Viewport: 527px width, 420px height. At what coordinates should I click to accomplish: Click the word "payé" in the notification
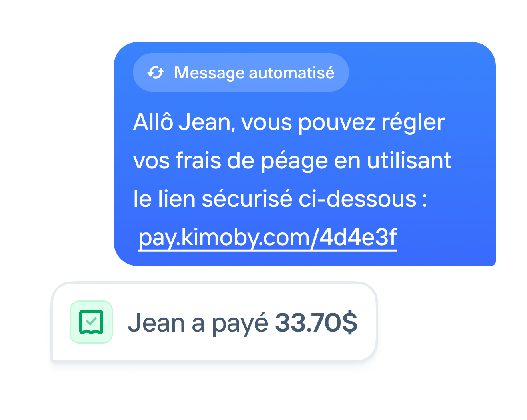[x=240, y=323]
